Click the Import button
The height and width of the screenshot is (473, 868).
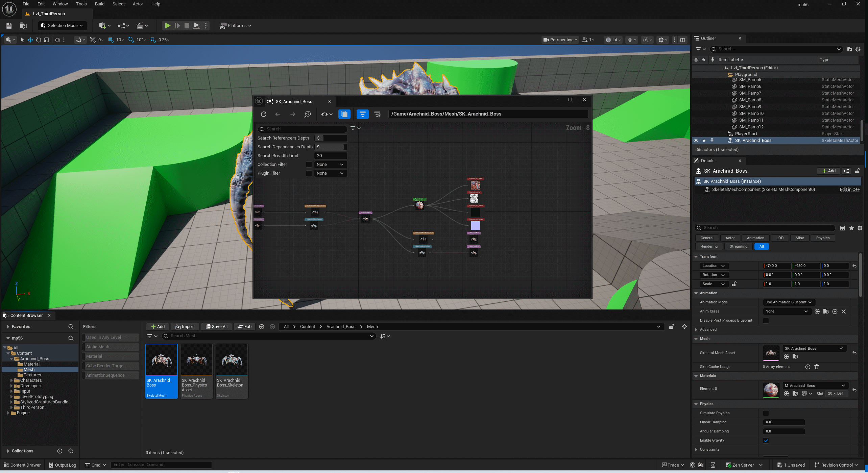point(185,327)
